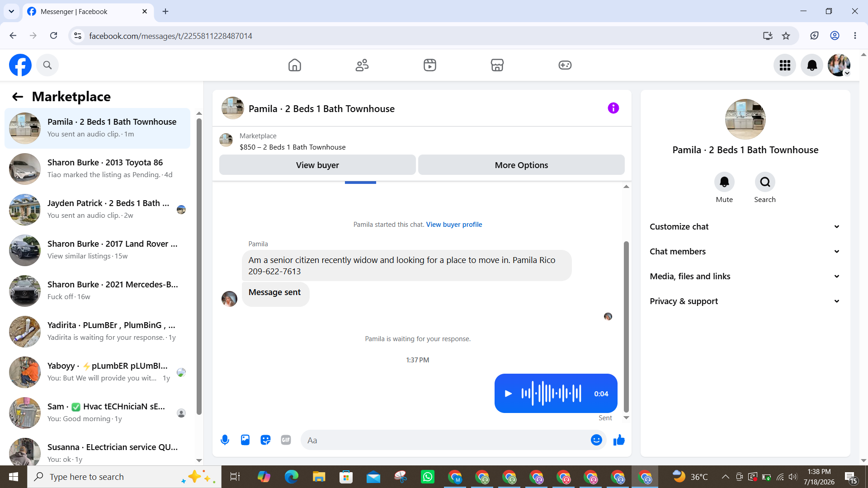Open the GIF picker

point(286,440)
